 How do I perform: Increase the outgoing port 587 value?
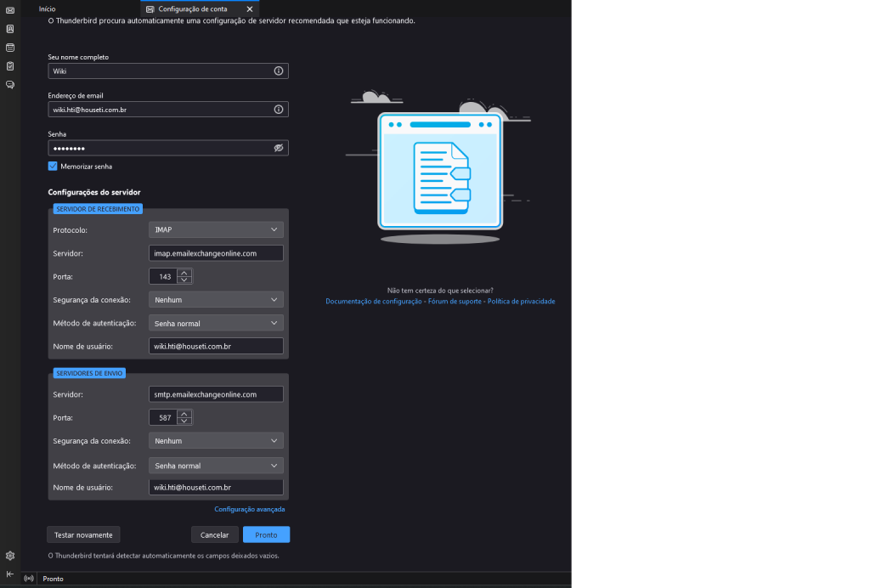point(184,413)
